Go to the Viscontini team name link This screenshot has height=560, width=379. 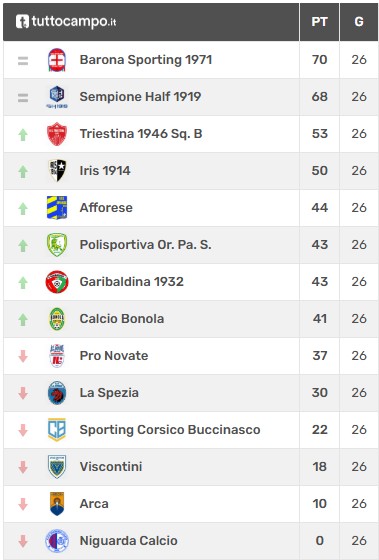click(111, 467)
